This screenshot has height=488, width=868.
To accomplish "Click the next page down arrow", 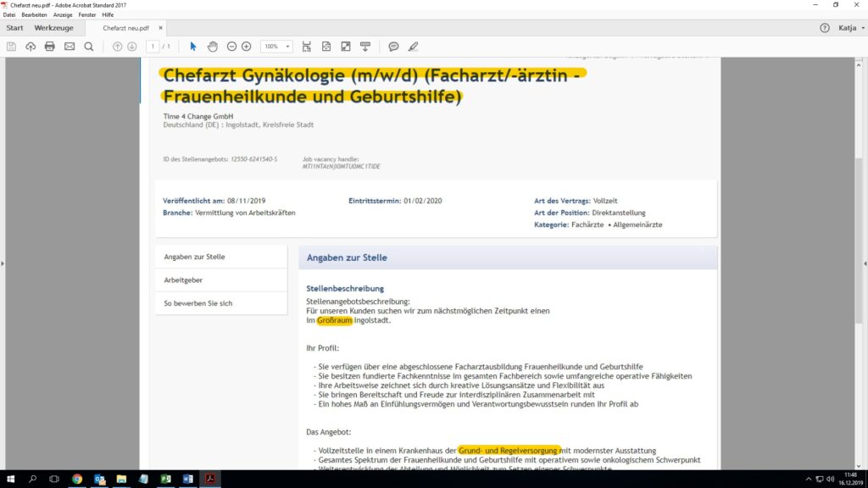I will tap(131, 47).
